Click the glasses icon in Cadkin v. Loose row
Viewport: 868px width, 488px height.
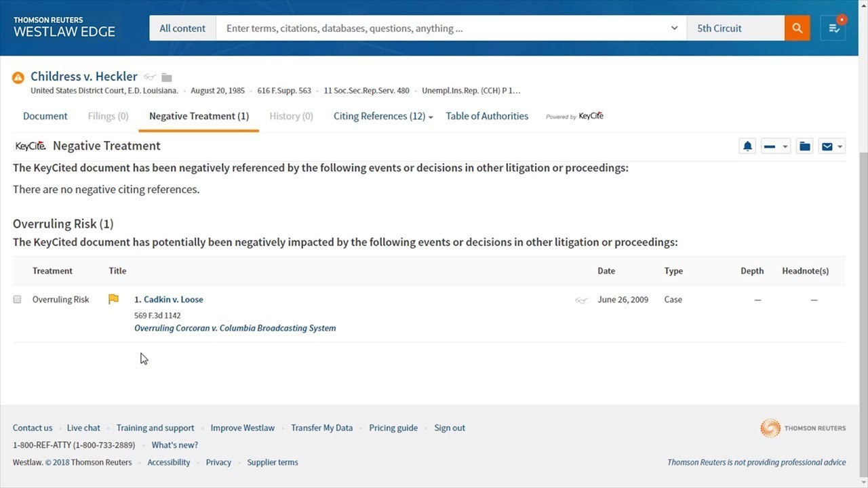click(581, 300)
